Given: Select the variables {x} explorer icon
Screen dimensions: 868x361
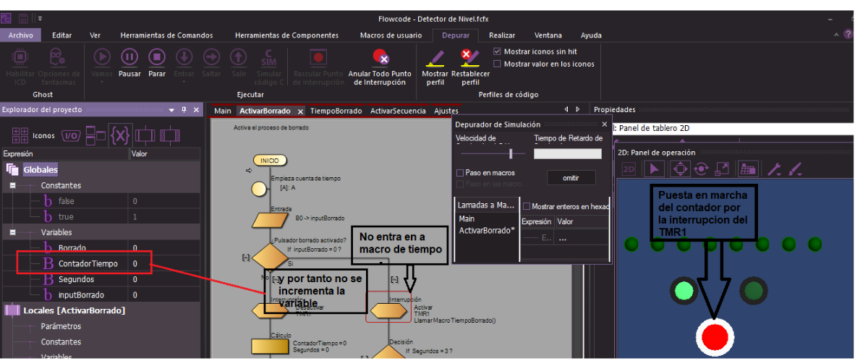Looking at the screenshot, I should click(x=121, y=135).
